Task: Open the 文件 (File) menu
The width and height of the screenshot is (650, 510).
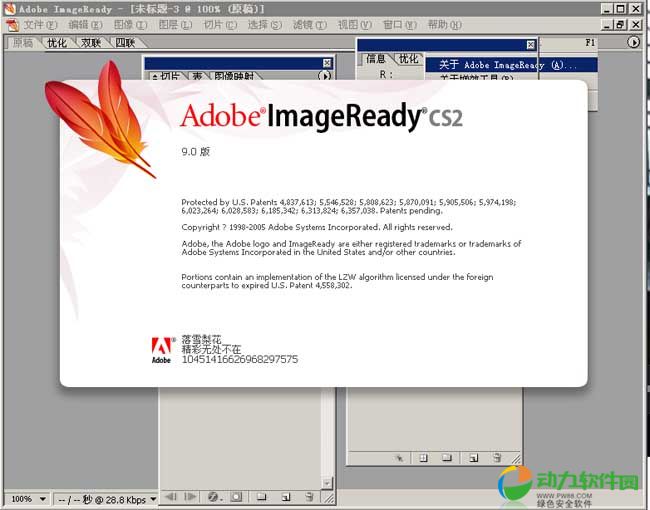Action: coord(40,24)
